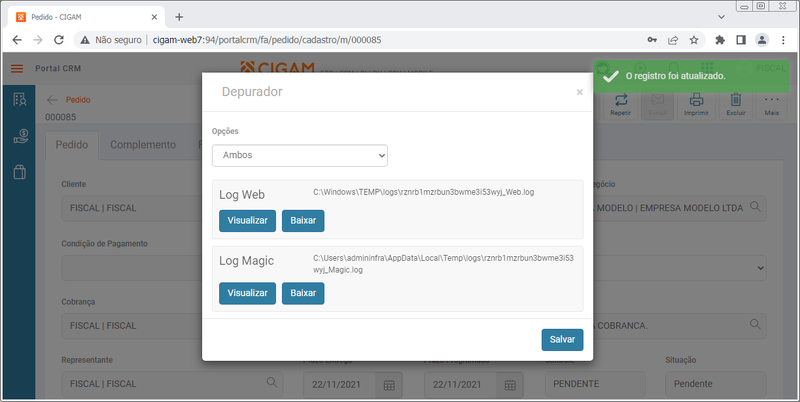Click Visualizar for Log Magic
Screen dimensions: 800x402
click(x=247, y=293)
